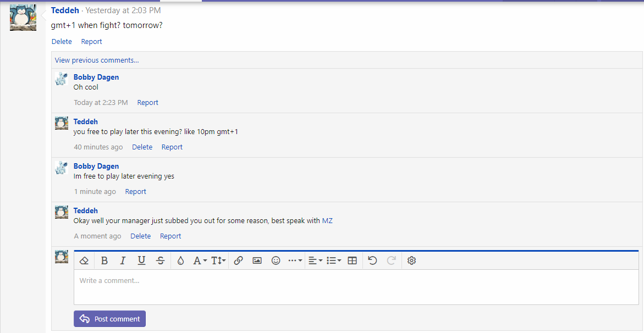Screen dimensions: 644x333
Task: Toggle underline formatting in comment editor
Action: pyautogui.click(x=141, y=260)
